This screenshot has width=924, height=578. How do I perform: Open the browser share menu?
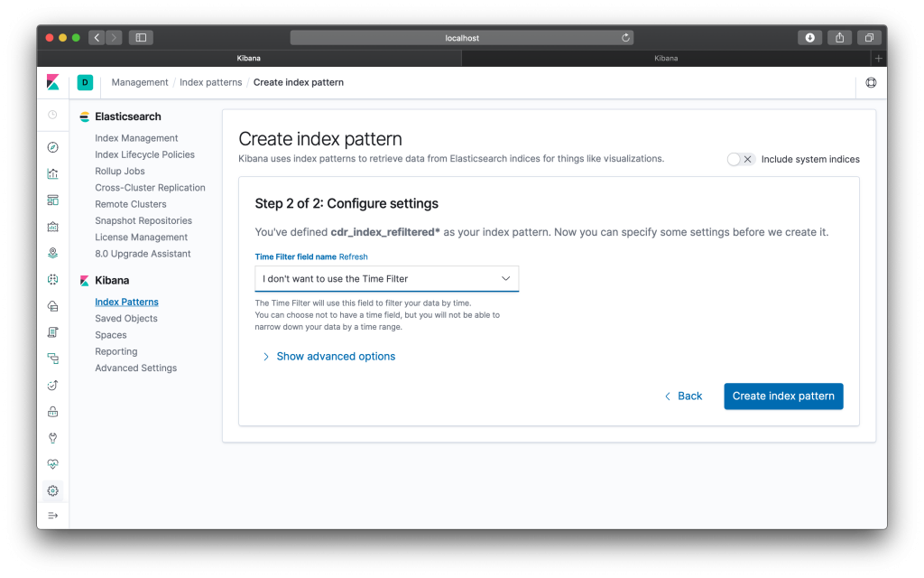coord(840,38)
